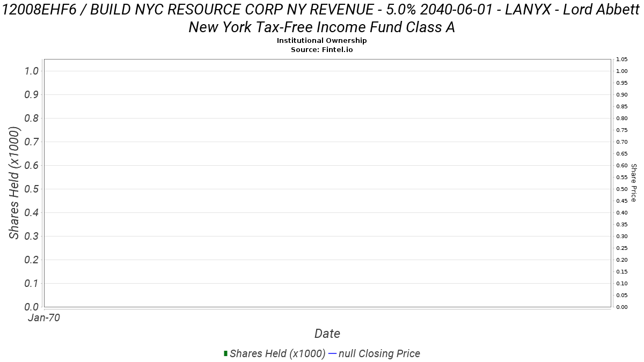This screenshot has height=362, width=644.
Task: Click the 0.5 tick on left axis
Action: click(x=32, y=189)
